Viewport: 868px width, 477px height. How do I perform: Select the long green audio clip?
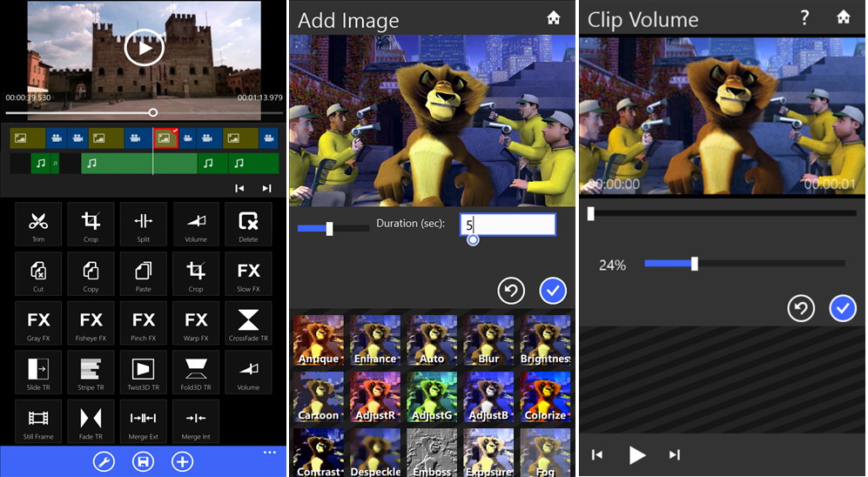coord(139,164)
